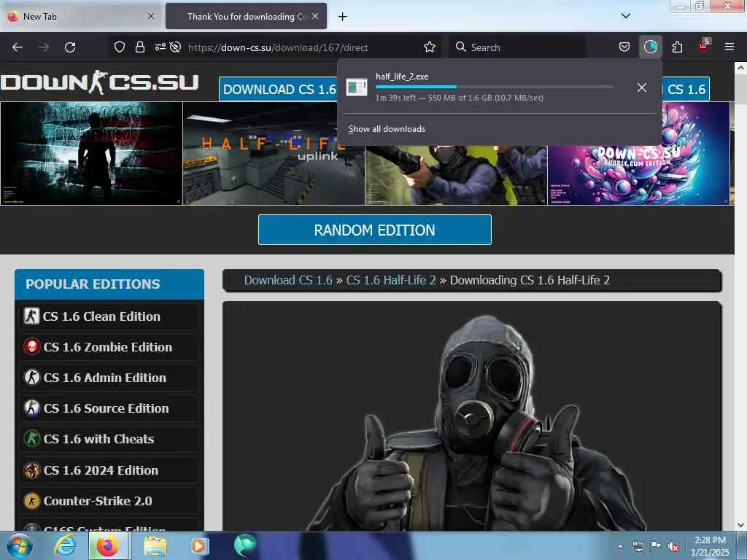The image size is (747, 560).
Task: Open CS 1.6 Admin Edition link
Action: click(105, 378)
